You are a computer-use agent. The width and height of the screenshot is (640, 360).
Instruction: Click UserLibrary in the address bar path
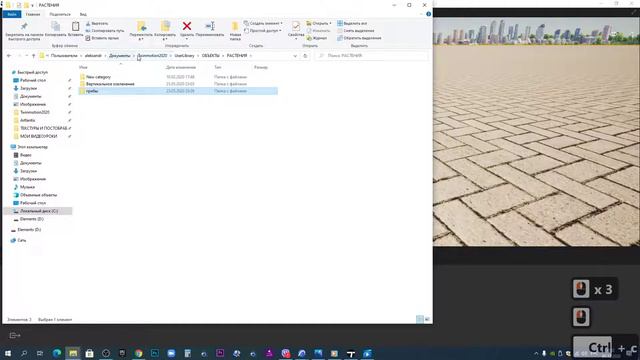point(184,56)
